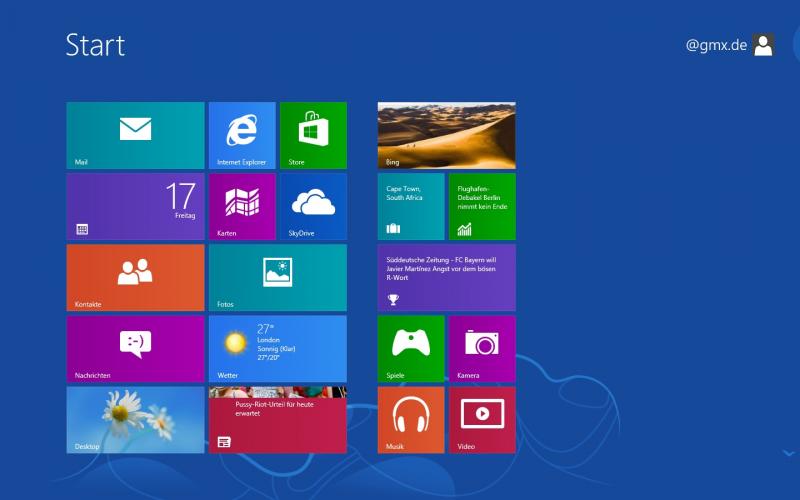800x500 pixels.
Task: Open the Desktop tile
Action: coord(135,420)
